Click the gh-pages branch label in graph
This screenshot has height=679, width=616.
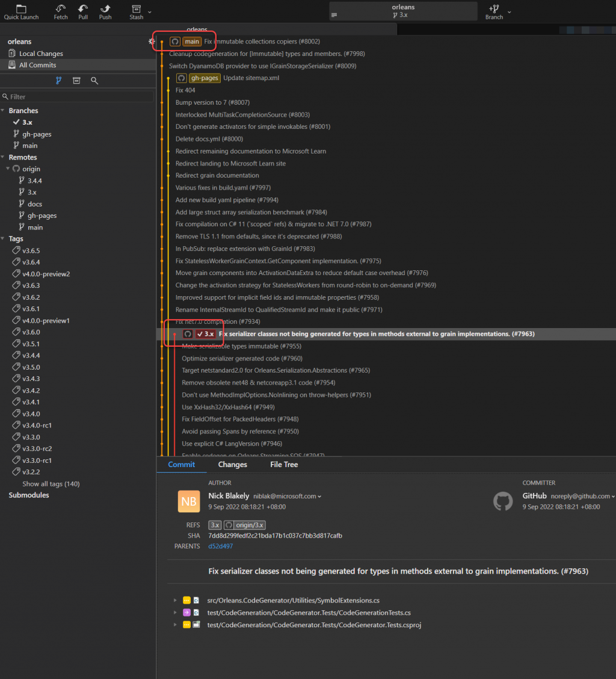click(205, 78)
